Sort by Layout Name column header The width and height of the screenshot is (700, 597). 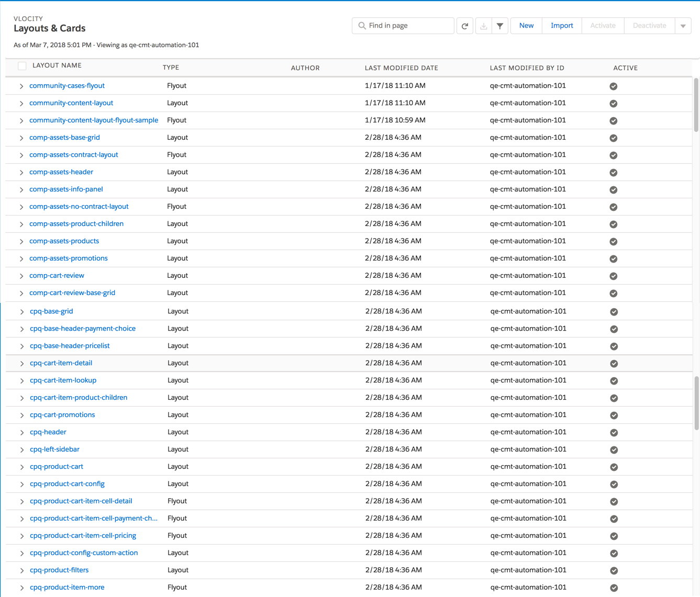pyautogui.click(x=57, y=66)
